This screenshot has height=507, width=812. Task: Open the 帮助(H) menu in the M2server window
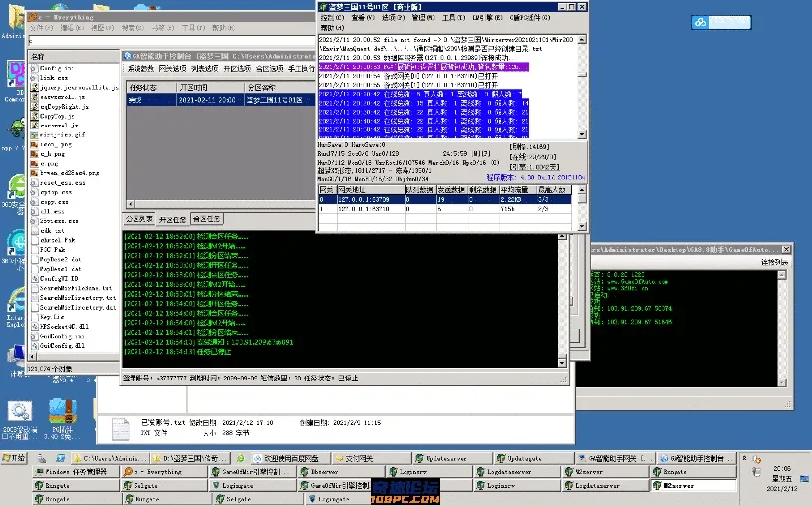pos(332,28)
